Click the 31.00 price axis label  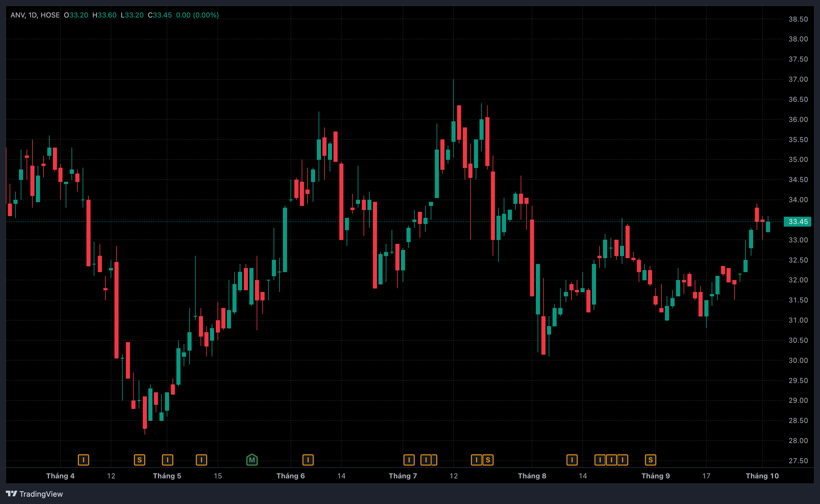pos(798,320)
